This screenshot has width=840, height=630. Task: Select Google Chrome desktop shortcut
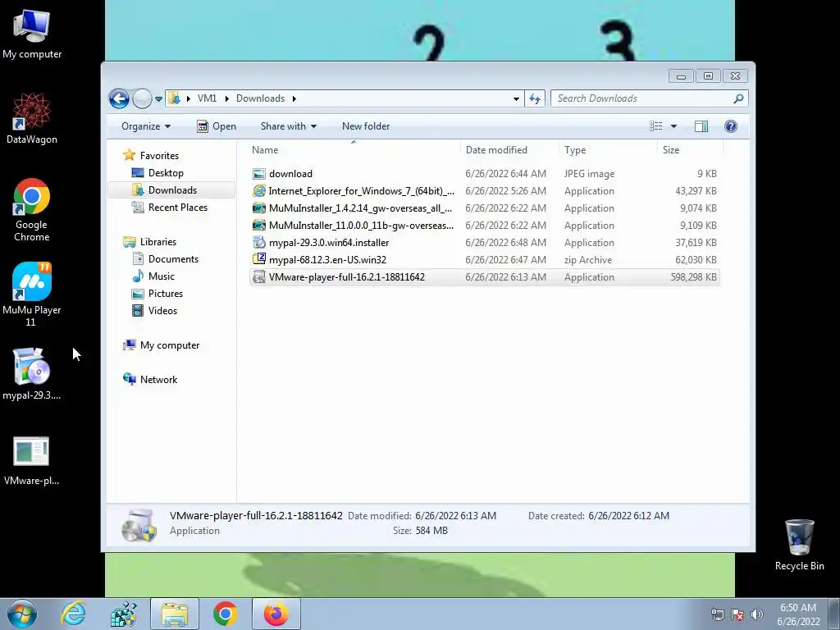(32, 210)
